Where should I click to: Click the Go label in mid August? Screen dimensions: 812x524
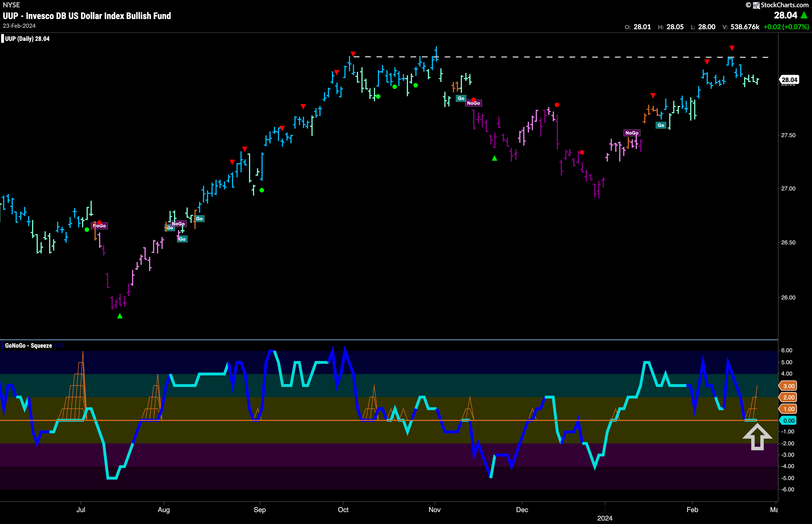[199, 219]
